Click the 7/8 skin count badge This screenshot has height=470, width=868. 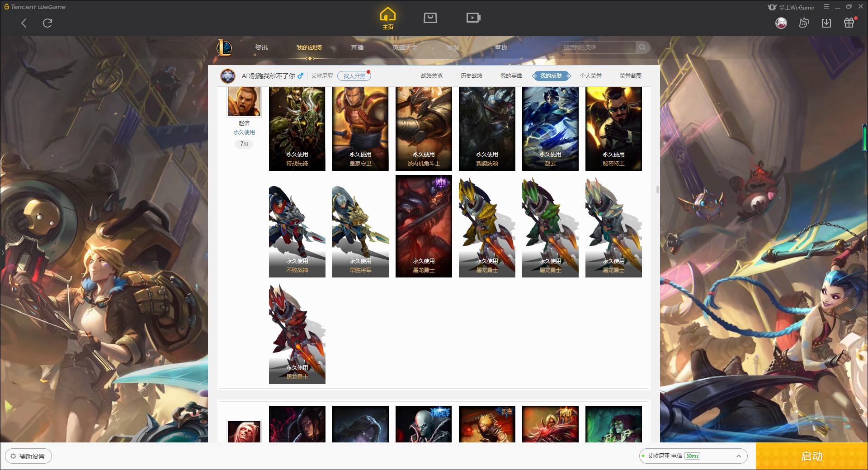(x=244, y=144)
